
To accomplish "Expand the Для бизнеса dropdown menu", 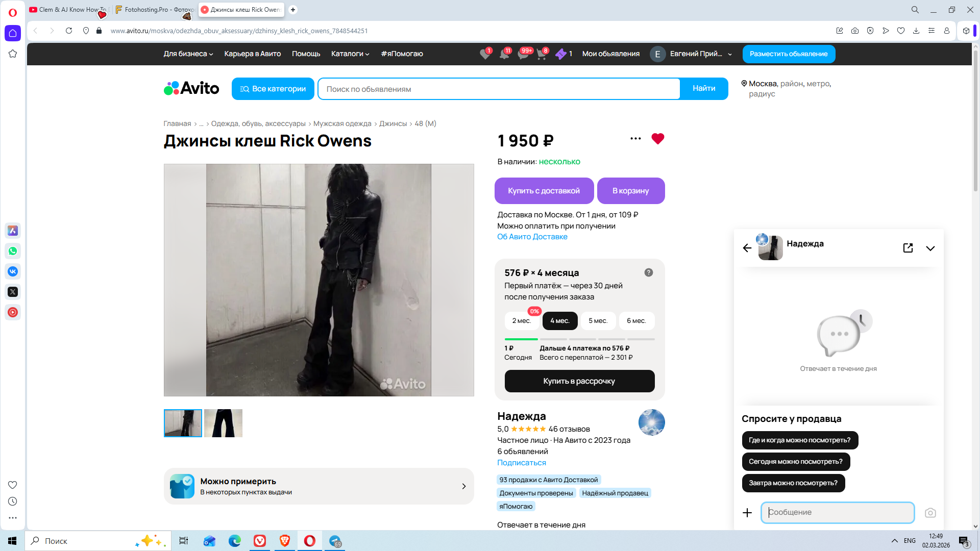I will [188, 54].
